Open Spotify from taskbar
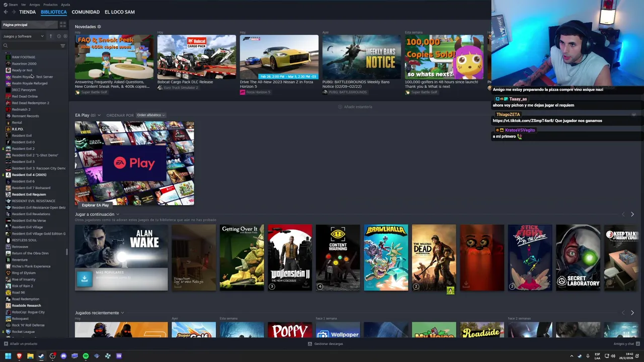 click(x=86, y=356)
